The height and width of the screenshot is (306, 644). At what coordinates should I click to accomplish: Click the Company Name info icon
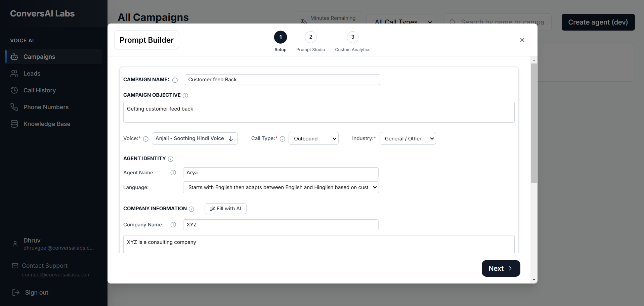point(173,225)
